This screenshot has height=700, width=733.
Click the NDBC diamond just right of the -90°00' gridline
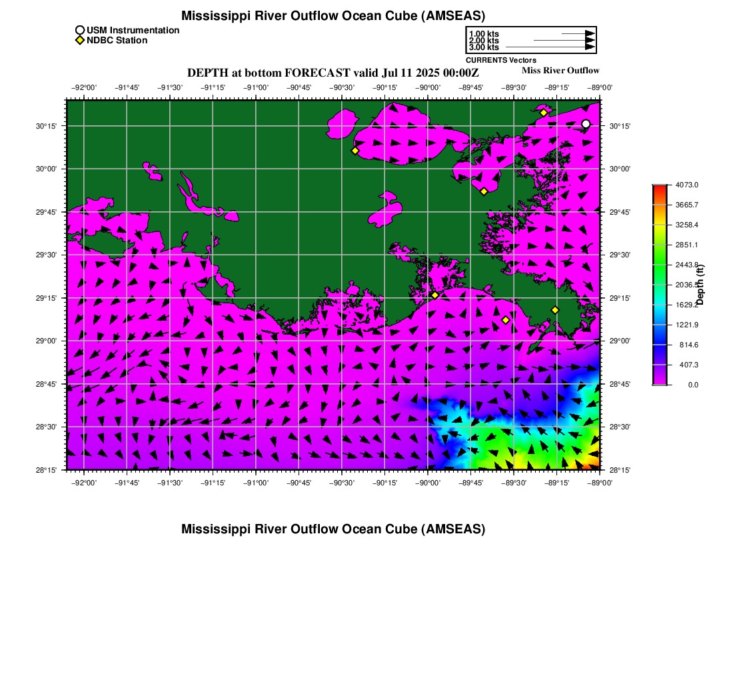coord(434,295)
